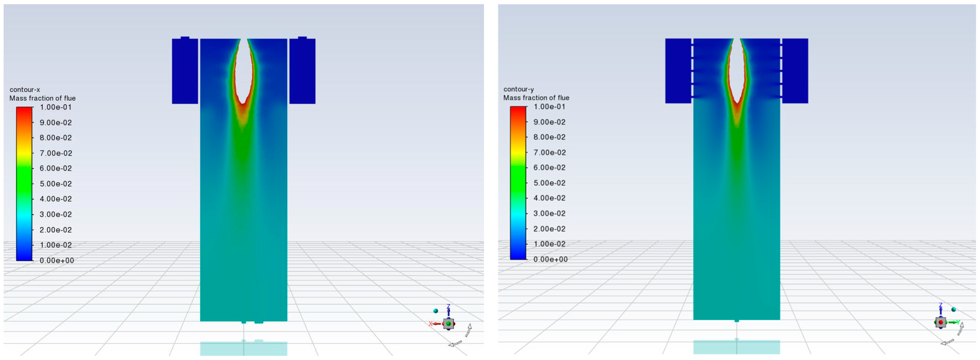
Task: Click the contour-x color legend bar
Action: 24,184
